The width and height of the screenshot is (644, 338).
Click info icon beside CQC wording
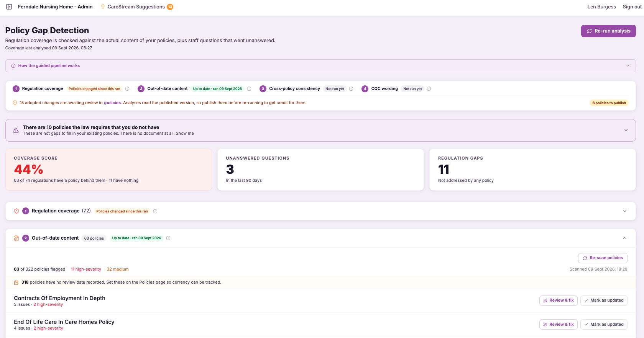pyautogui.click(x=429, y=89)
